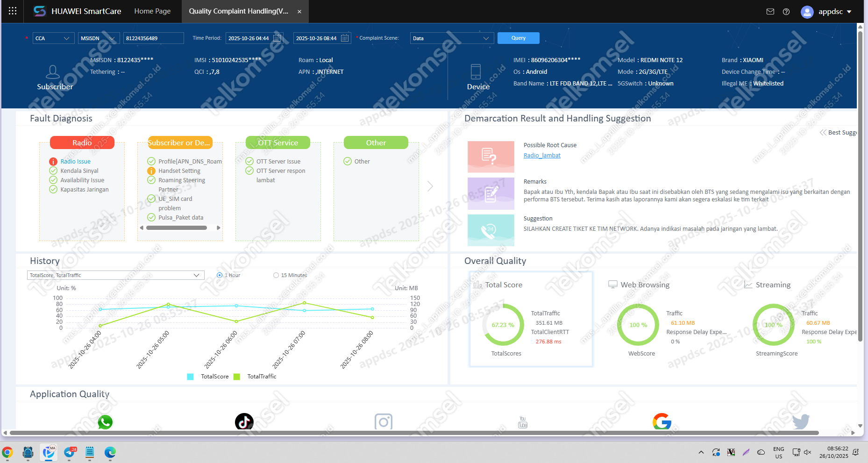Click the Subscriber panel scroll left arrow
This screenshot has width=868, height=463.
pos(142,228)
